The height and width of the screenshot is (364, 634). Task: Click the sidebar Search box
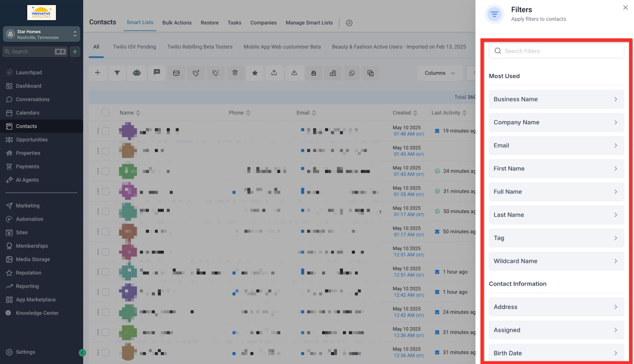coord(35,52)
